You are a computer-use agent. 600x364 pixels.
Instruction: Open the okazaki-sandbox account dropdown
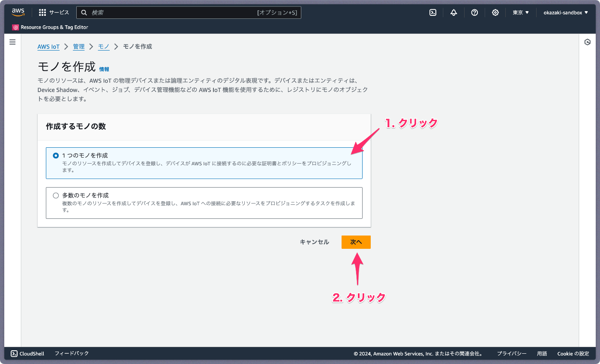[566, 12]
